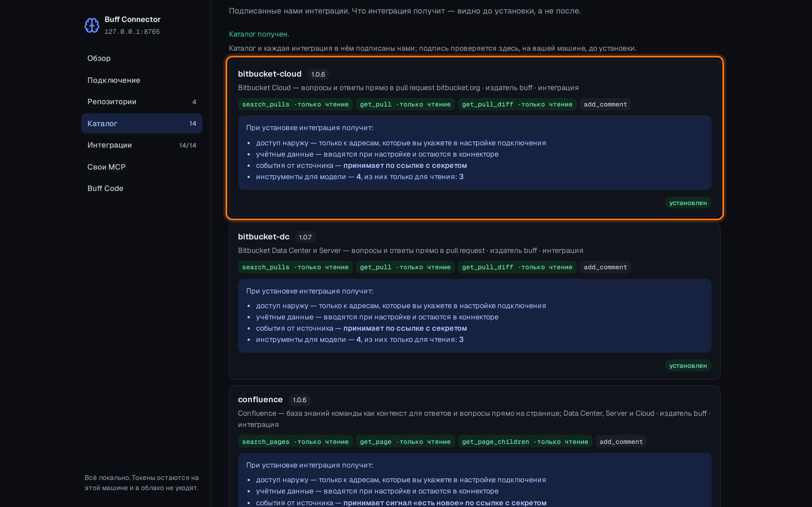This screenshot has width=812, height=507.
Task: Click the установлен badge on bitbucket-cloud card
Action: (x=688, y=203)
